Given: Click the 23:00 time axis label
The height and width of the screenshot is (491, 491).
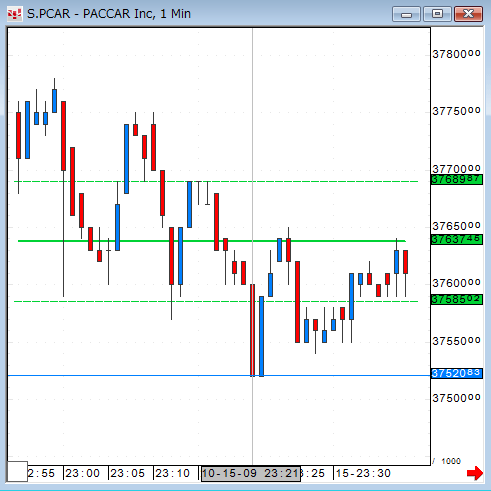Looking at the screenshot, I should (82, 473).
